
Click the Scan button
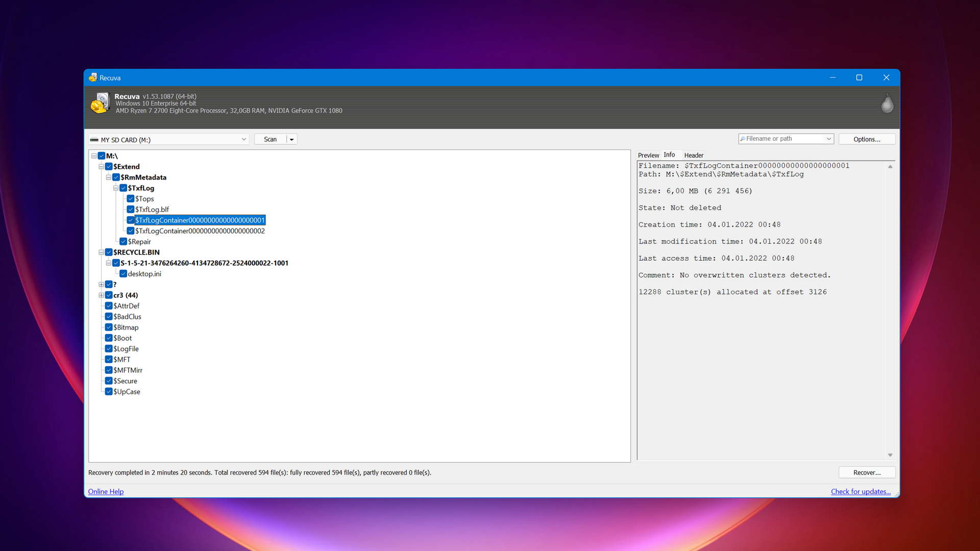pos(270,139)
